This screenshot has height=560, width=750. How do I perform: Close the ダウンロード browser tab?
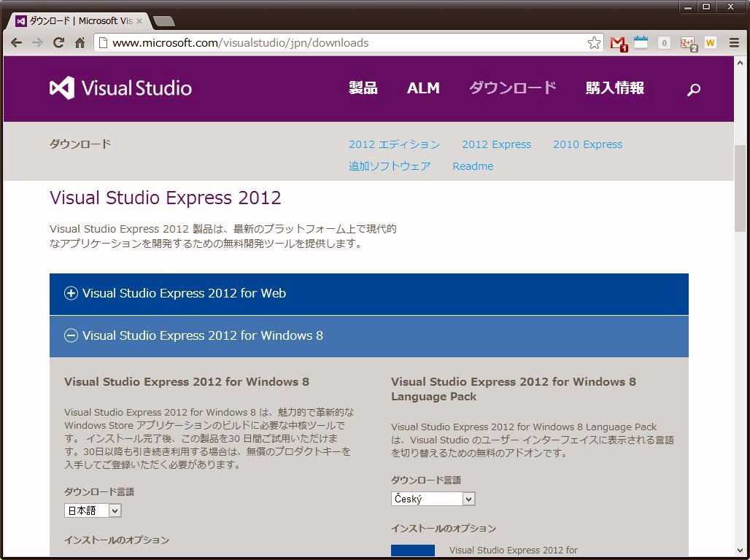pos(139,21)
